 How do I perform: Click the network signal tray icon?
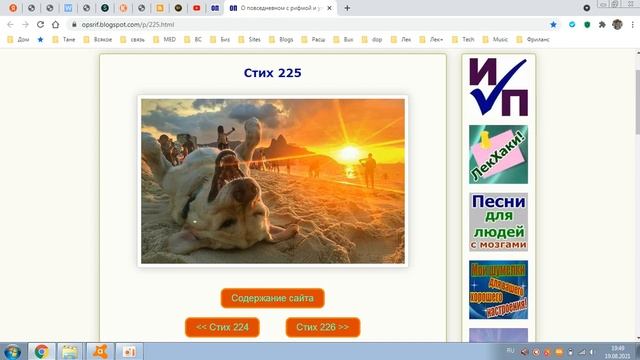click(x=582, y=352)
